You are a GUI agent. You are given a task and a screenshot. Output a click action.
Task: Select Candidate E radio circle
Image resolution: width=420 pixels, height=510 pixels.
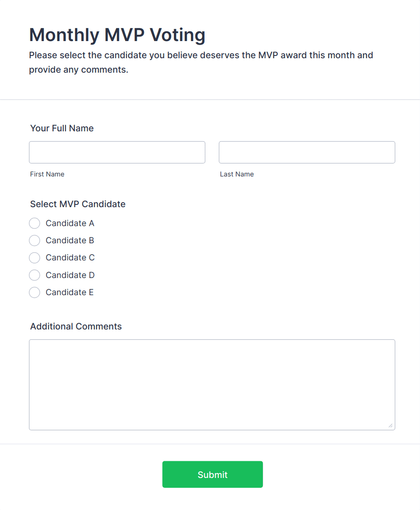35,292
